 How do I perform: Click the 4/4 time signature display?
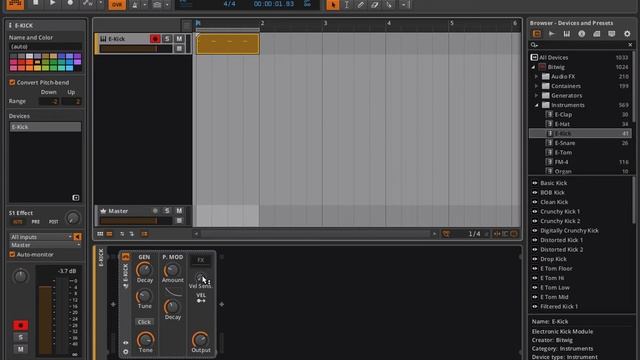(x=229, y=4)
